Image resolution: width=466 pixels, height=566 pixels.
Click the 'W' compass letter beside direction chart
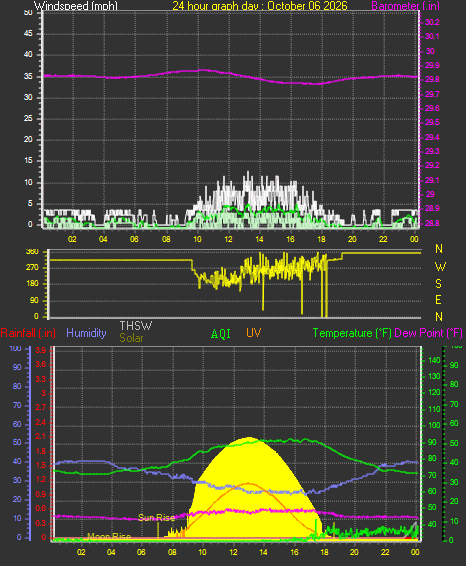[440, 267]
